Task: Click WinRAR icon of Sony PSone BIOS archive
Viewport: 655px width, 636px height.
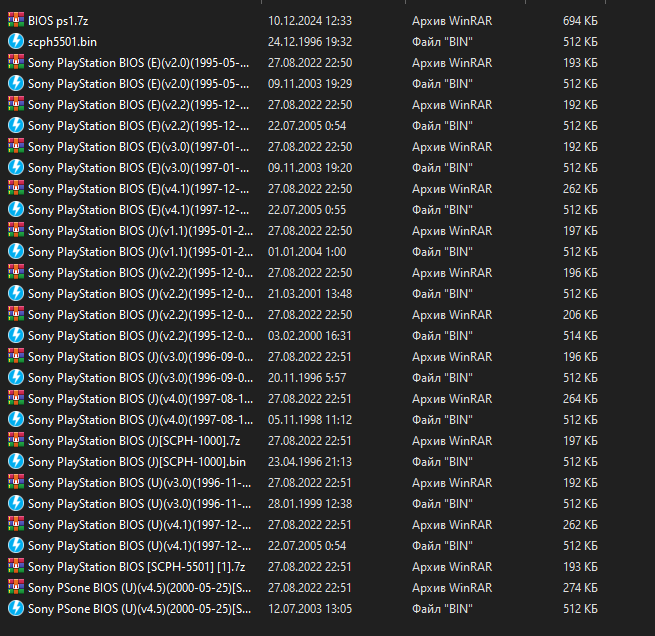Action: pos(16,587)
